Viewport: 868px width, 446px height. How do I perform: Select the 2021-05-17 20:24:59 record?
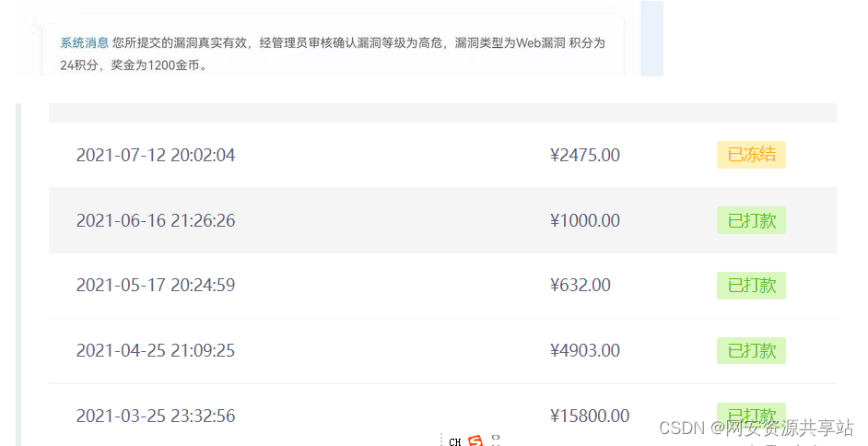(x=442, y=286)
